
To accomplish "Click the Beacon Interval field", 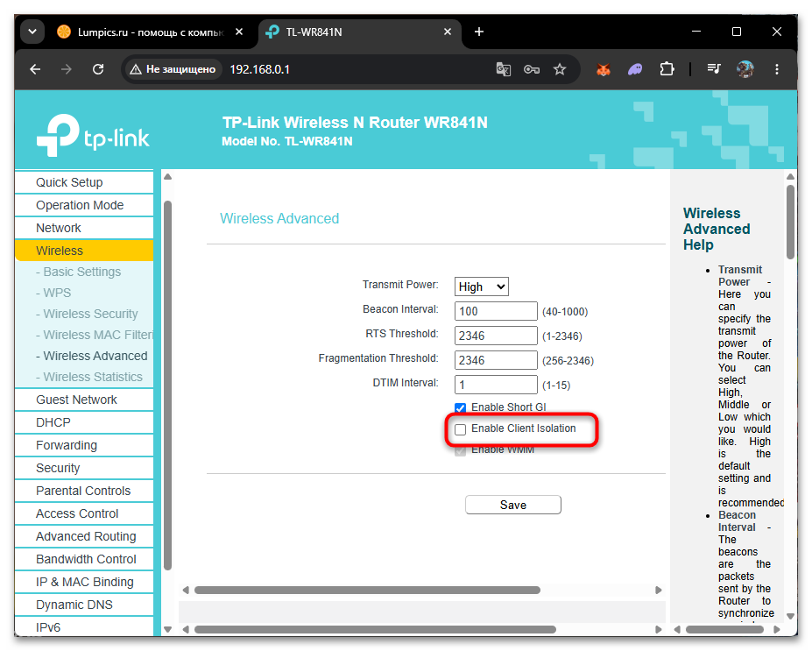I will [496, 311].
